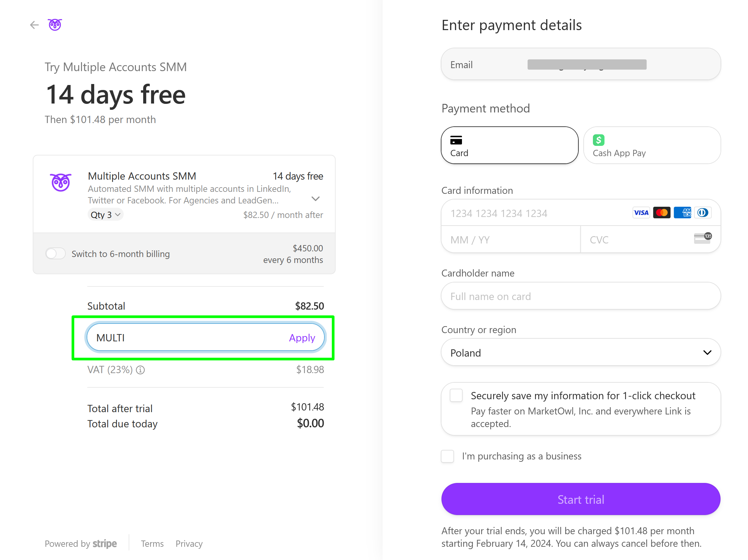This screenshot has height=560, width=748.
Task: Click the purple owl logo in header
Action: [55, 25]
